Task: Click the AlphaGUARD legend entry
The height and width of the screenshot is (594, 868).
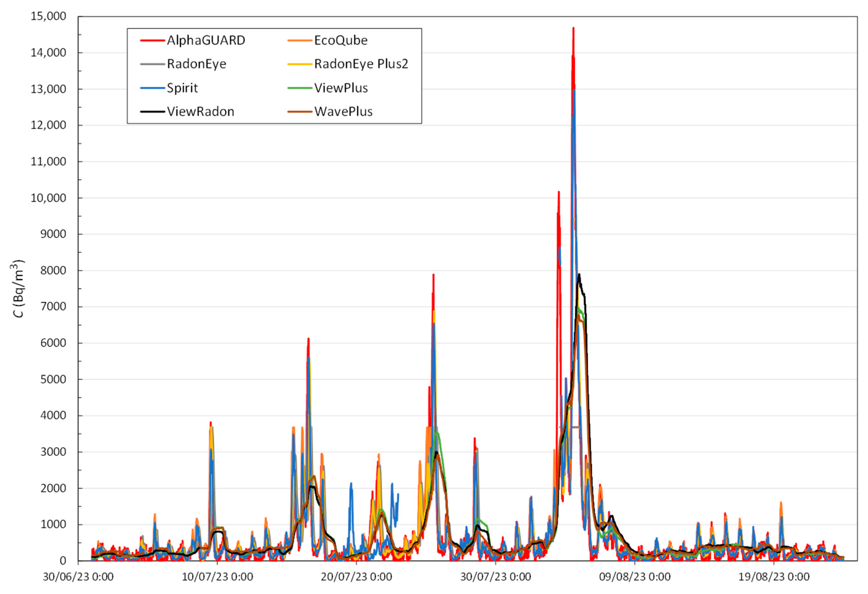Action: (x=206, y=40)
